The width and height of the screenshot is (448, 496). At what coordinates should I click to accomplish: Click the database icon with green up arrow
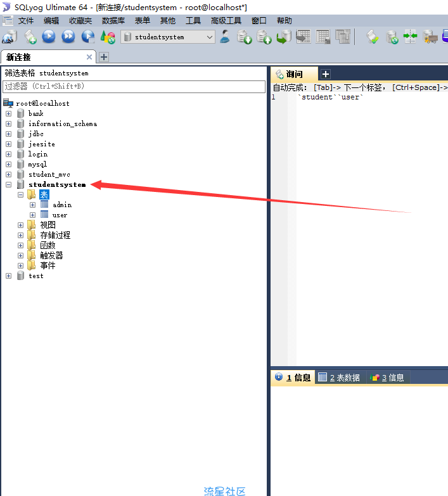tap(264, 37)
